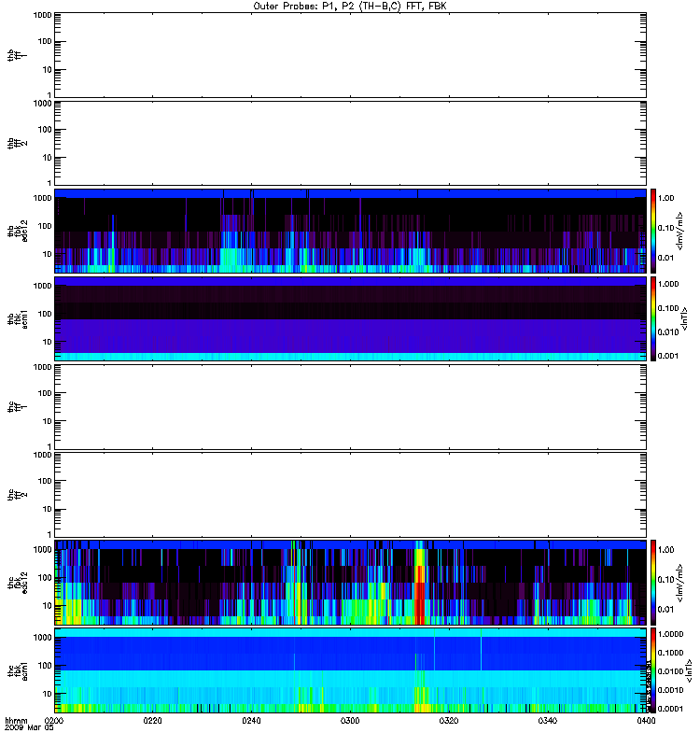Screen dimensions: 700x747
Task: Click the 1.00 value on thb fbk edc12 color bar
Action: [665, 198]
